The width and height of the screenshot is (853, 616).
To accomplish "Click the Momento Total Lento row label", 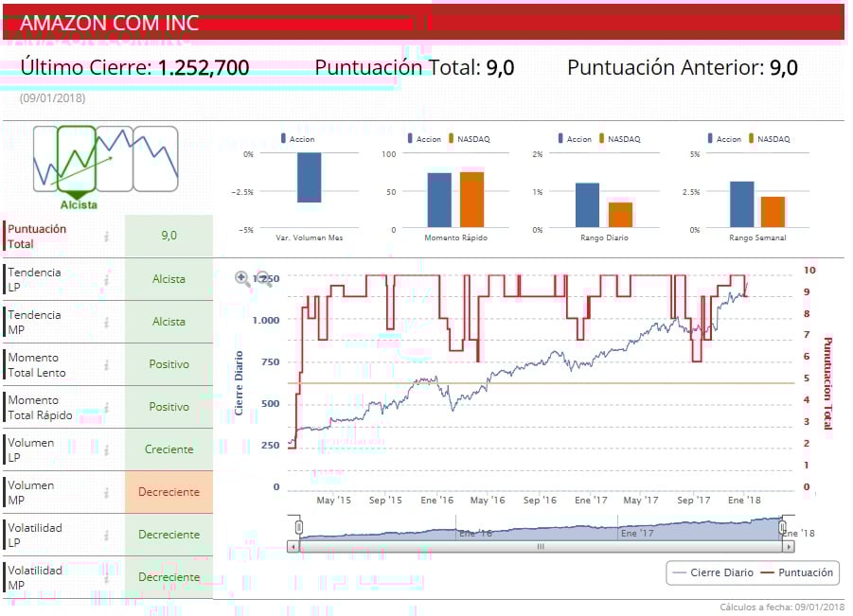I will pos(36,365).
